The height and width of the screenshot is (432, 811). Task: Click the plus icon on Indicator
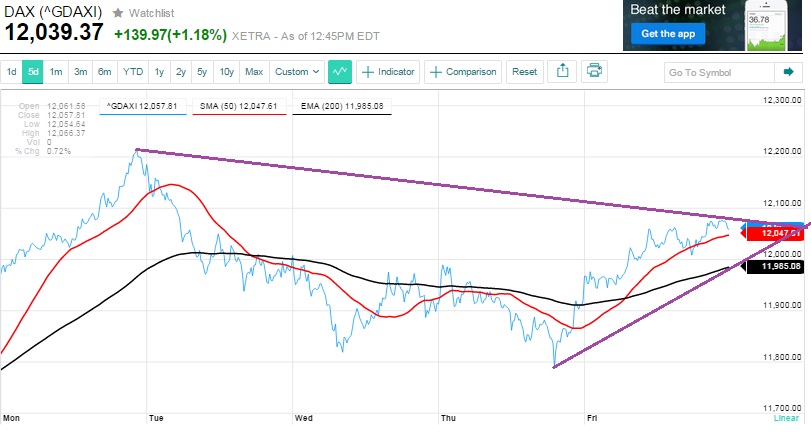click(x=368, y=72)
